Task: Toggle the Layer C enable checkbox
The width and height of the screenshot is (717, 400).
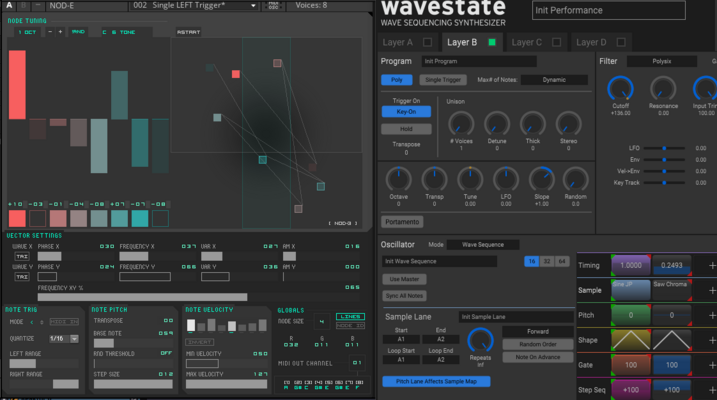Action: (x=556, y=42)
